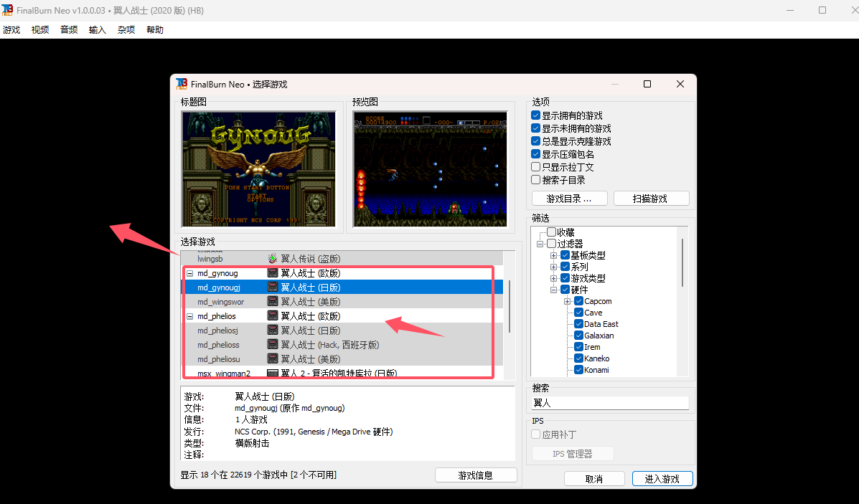
Task: Uncheck the Konami hardware filter
Action: 578,370
